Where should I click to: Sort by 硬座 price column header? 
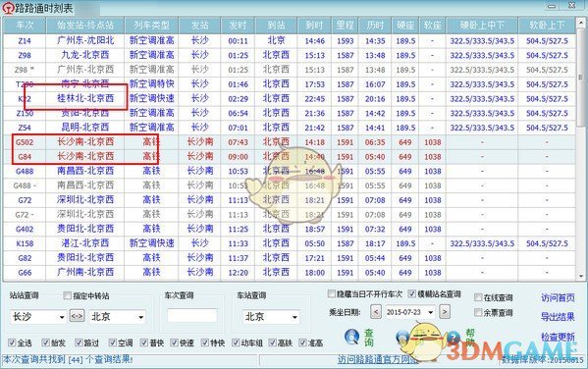click(x=405, y=26)
